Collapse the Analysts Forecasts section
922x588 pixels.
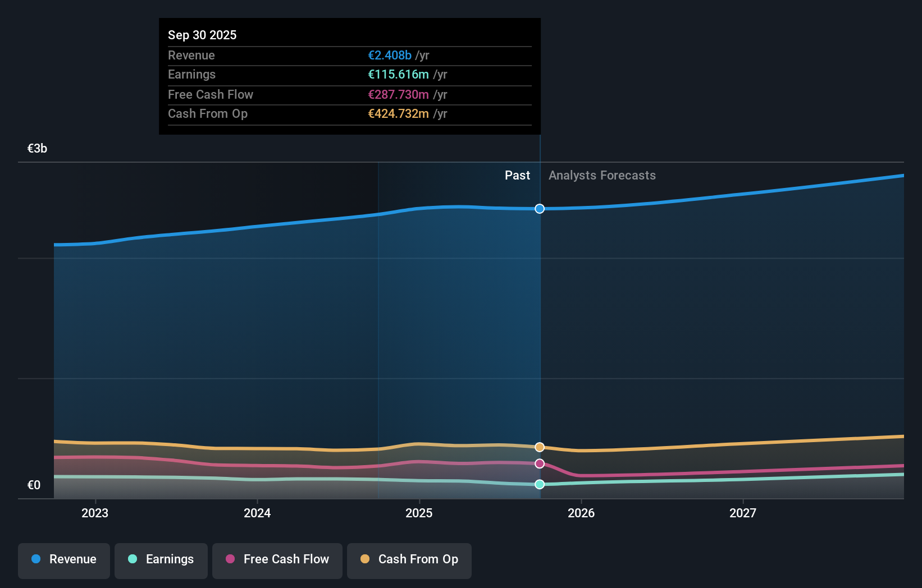click(602, 175)
